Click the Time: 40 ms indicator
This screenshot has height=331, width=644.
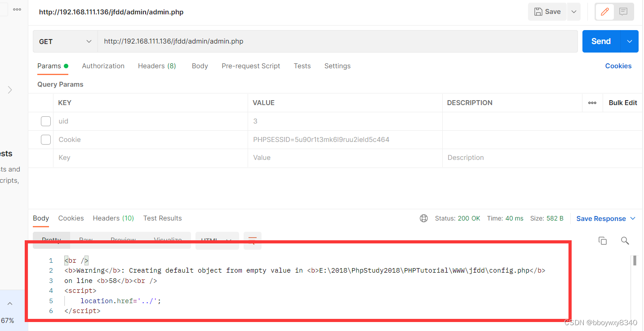(505, 218)
